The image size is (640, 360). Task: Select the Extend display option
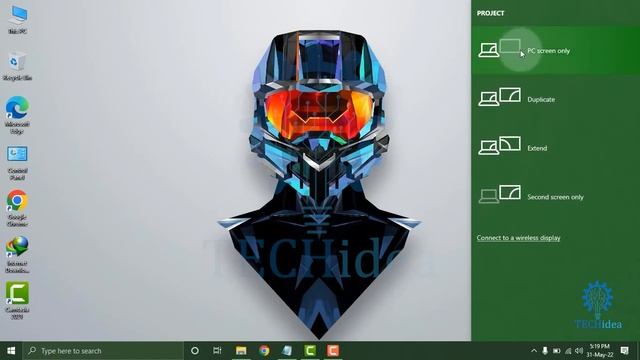coord(556,148)
